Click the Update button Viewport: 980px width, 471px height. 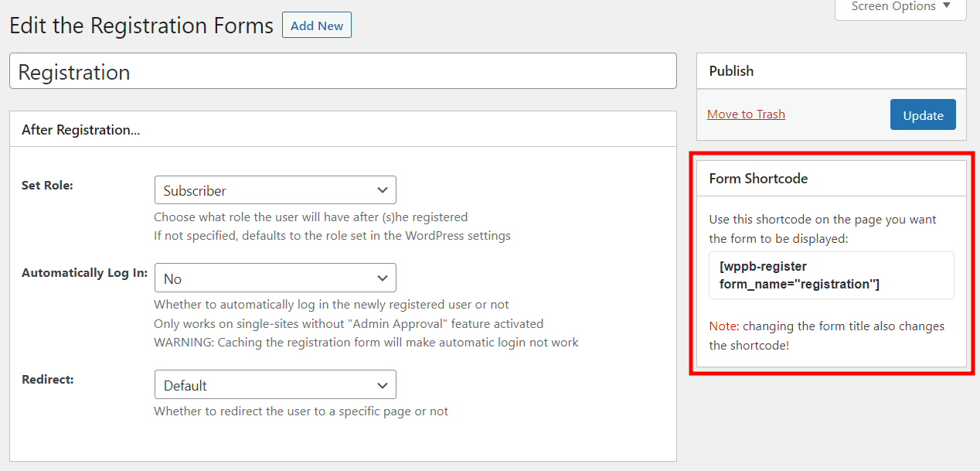coord(923,115)
